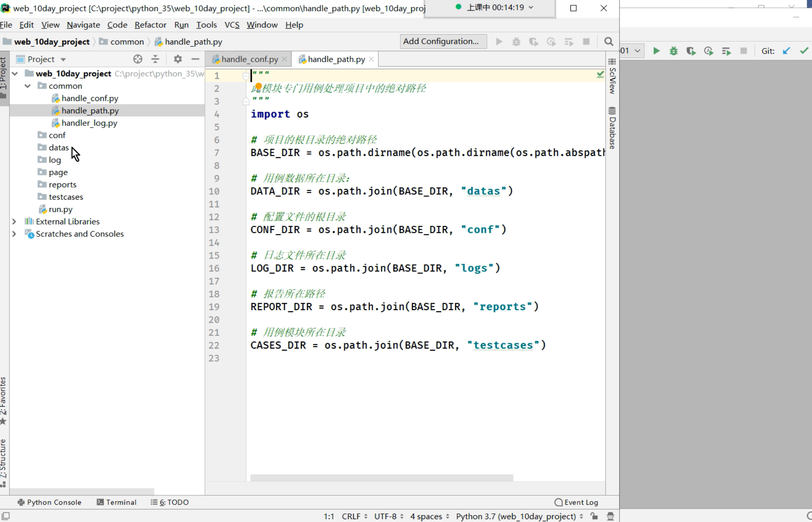812x522 pixels.
Task: Open Project panel settings gear
Action: click(177, 59)
